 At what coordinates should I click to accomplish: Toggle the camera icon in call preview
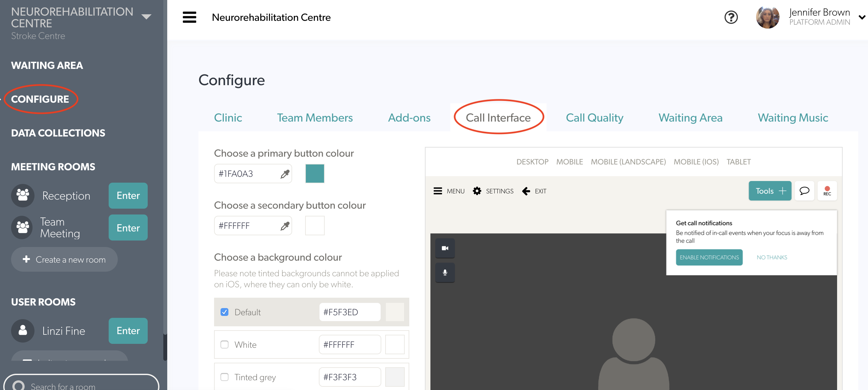445,248
